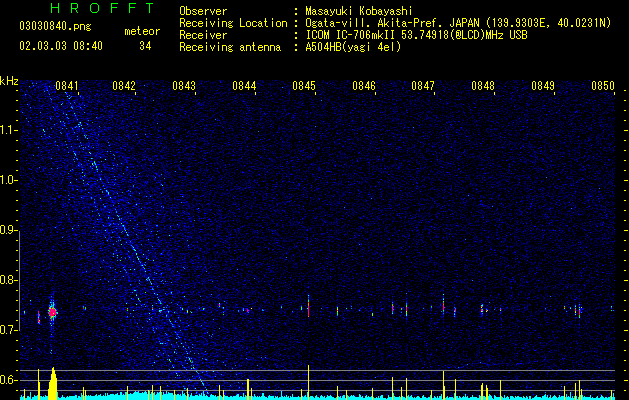This screenshot has width=629, height=400.
Task: Click the 0841 time marker
Action: (67, 86)
